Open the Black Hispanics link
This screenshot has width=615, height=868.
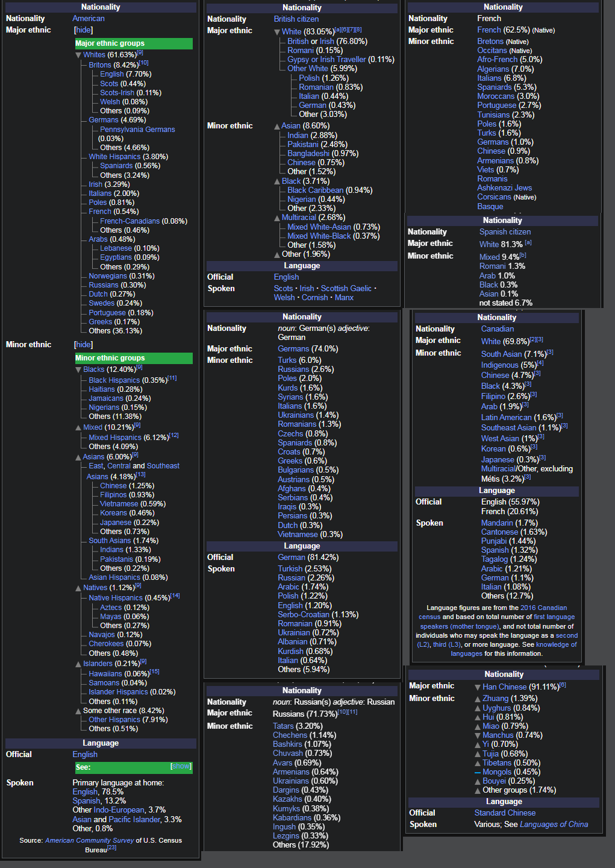(114, 380)
